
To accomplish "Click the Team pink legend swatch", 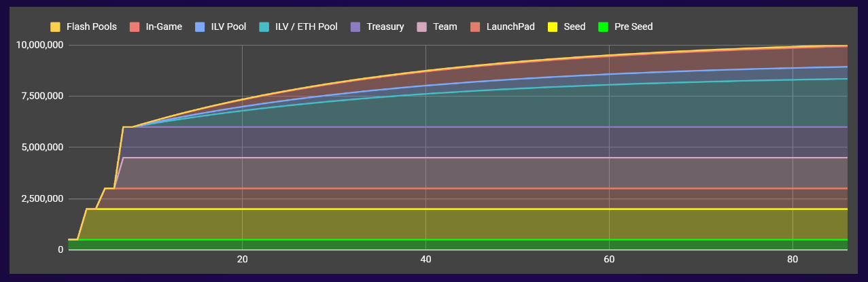I will click(421, 27).
